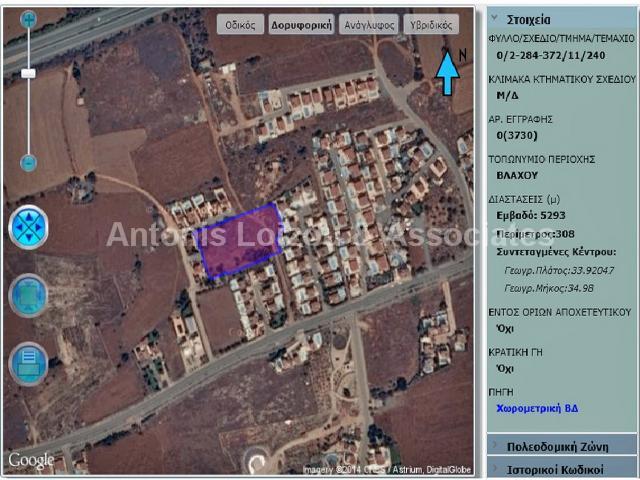Zoom in with the plus button

29,19
